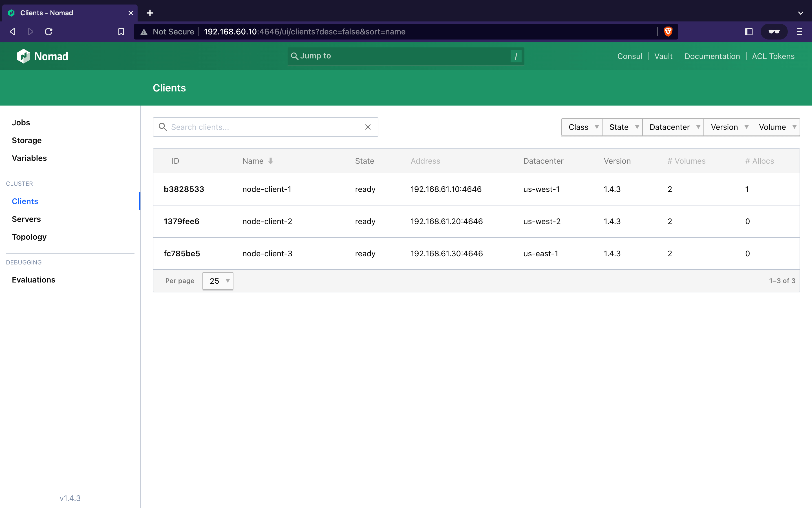
Task: Open the Class filter dropdown
Action: coord(582,127)
